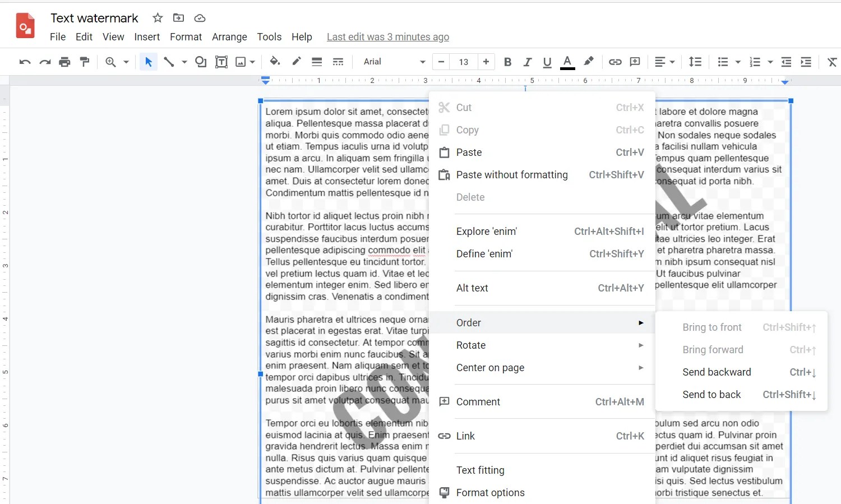
Task: Click the Undo arrow icon
Action: point(25,62)
